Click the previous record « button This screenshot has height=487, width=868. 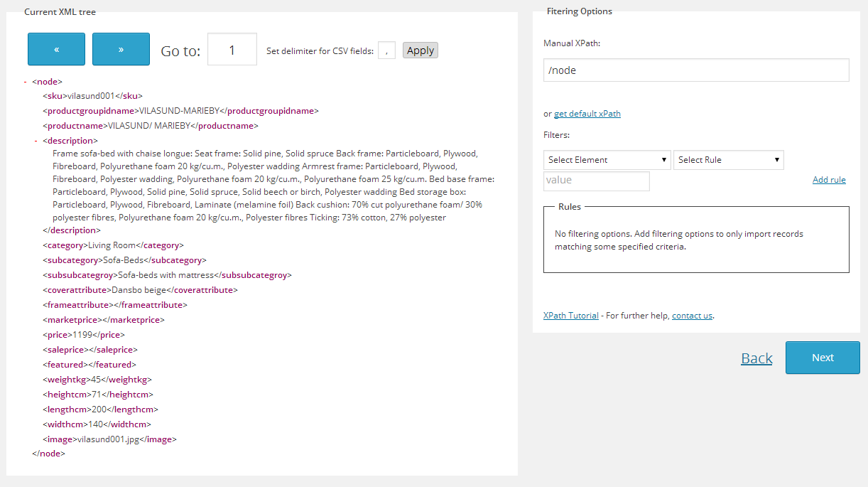tap(56, 49)
